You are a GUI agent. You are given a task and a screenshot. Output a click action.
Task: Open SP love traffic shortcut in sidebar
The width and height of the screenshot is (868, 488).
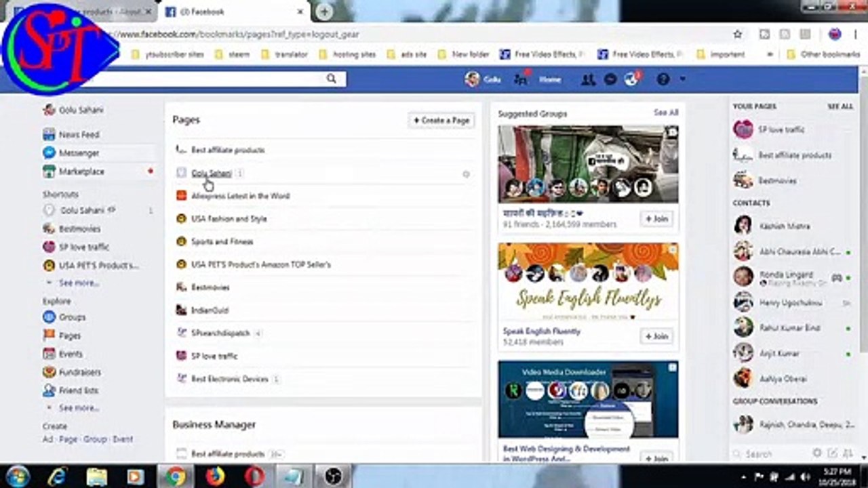click(83, 247)
